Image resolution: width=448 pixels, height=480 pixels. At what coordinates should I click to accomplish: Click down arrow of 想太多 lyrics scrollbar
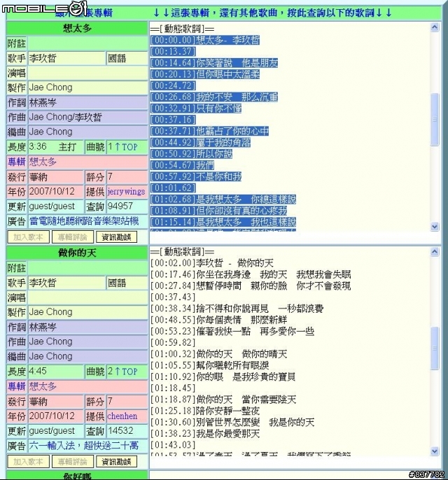[435, 227]
